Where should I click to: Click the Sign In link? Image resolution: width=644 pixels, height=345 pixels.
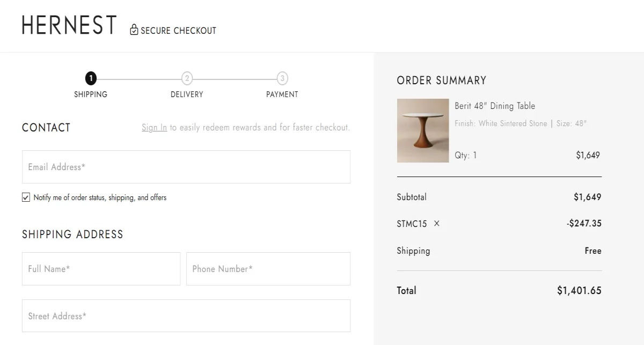(154, 127)
